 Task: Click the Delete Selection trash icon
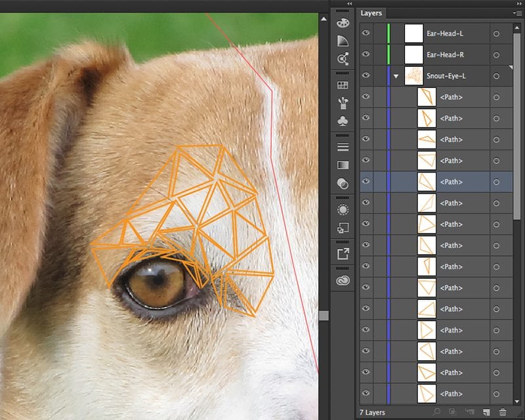pos(503,412)
